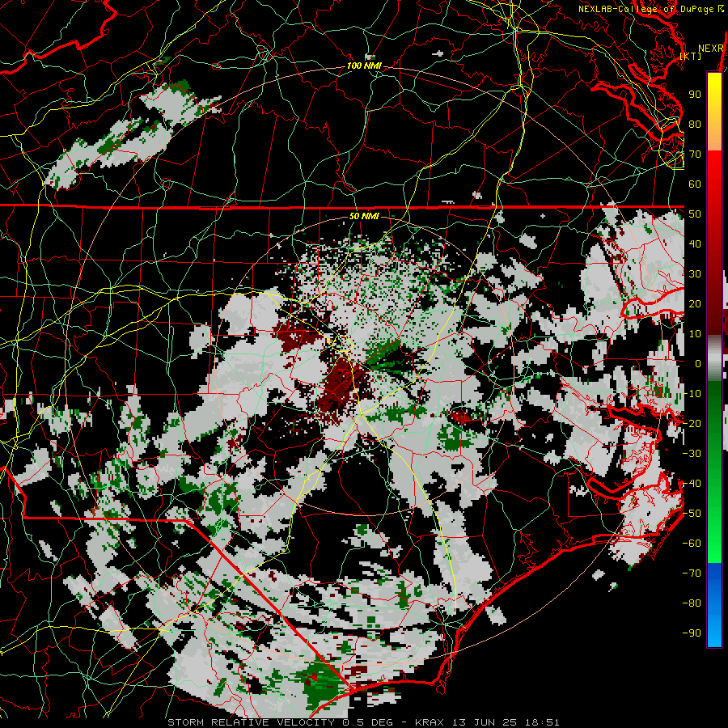This screenshot has width=728, height=728.
Task: Pick the light blue bottom segment of color bar
Action: 714,629
